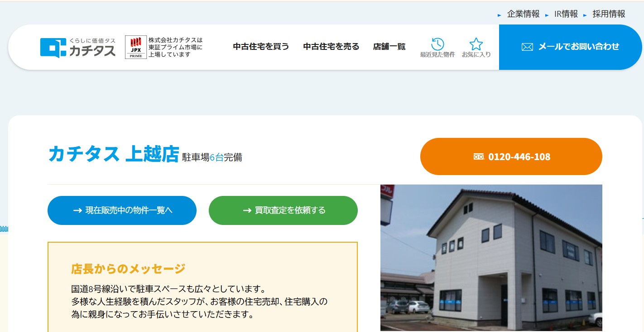Click 買取査定を依頼する green button
644x332 pixels.
pos(283,210)
